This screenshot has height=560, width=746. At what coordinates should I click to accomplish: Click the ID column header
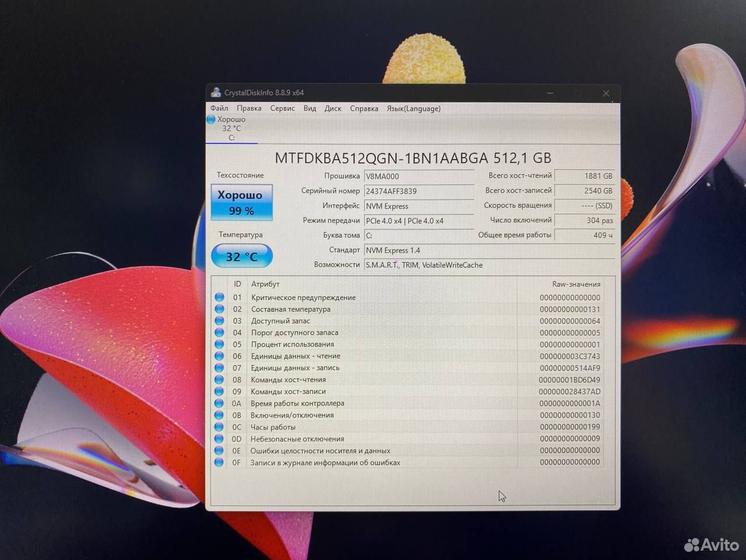237,284
